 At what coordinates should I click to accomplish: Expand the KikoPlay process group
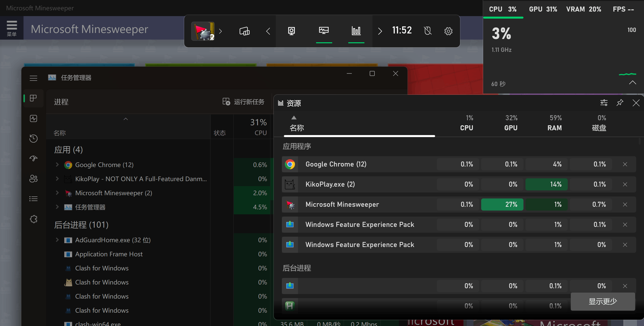[57, 179]
